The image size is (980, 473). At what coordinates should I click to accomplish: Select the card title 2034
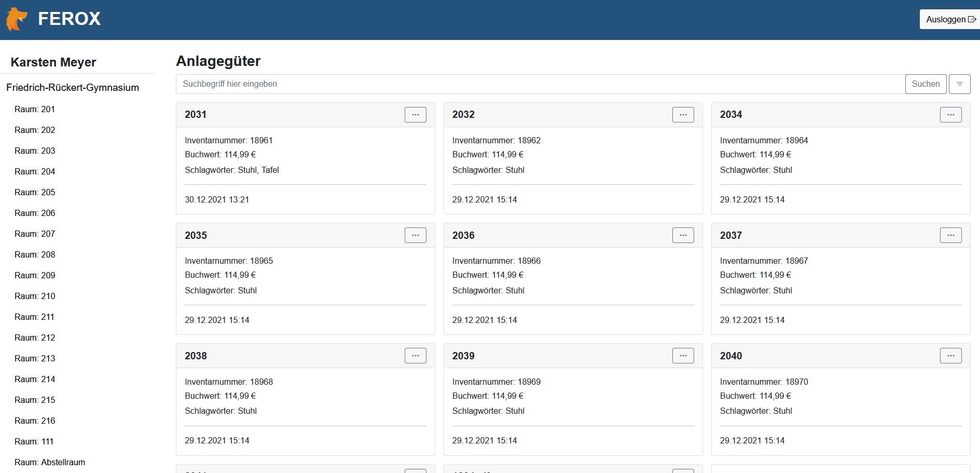(731, 115)
